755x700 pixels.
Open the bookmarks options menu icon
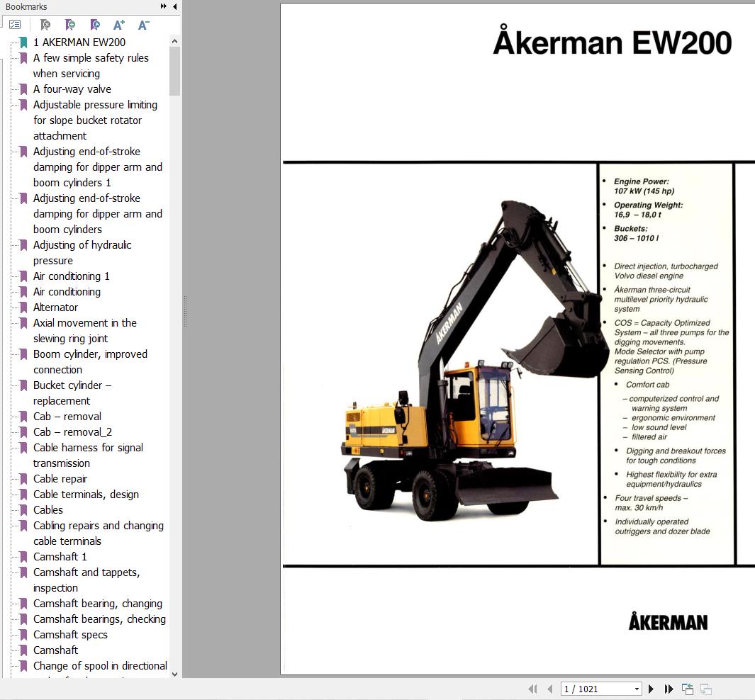(x=15, y=25)
